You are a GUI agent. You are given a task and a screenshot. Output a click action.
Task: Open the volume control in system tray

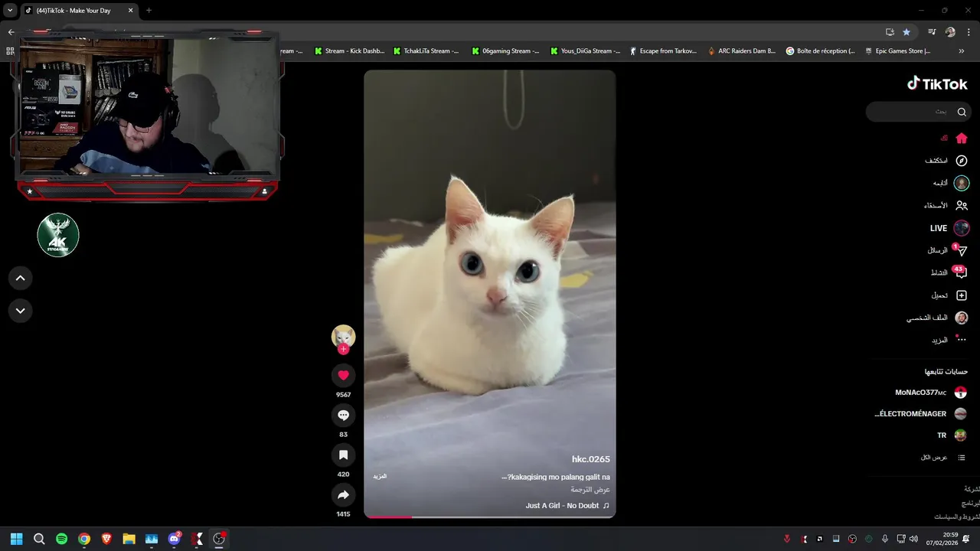(x=913, y=539)
